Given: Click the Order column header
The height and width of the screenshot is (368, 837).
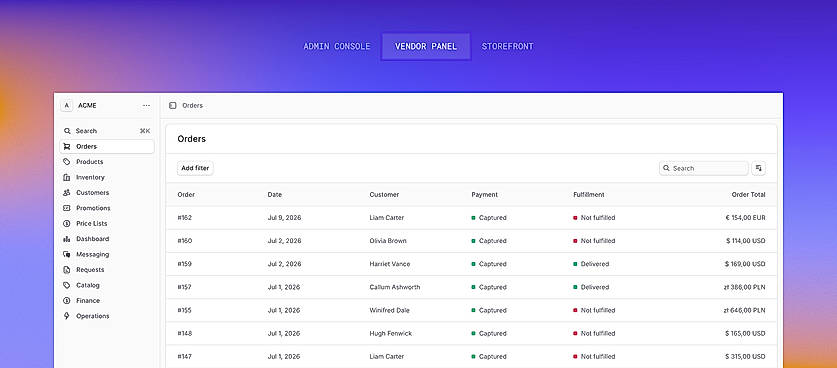Looking at the screenshot, I should click(186, 195).
